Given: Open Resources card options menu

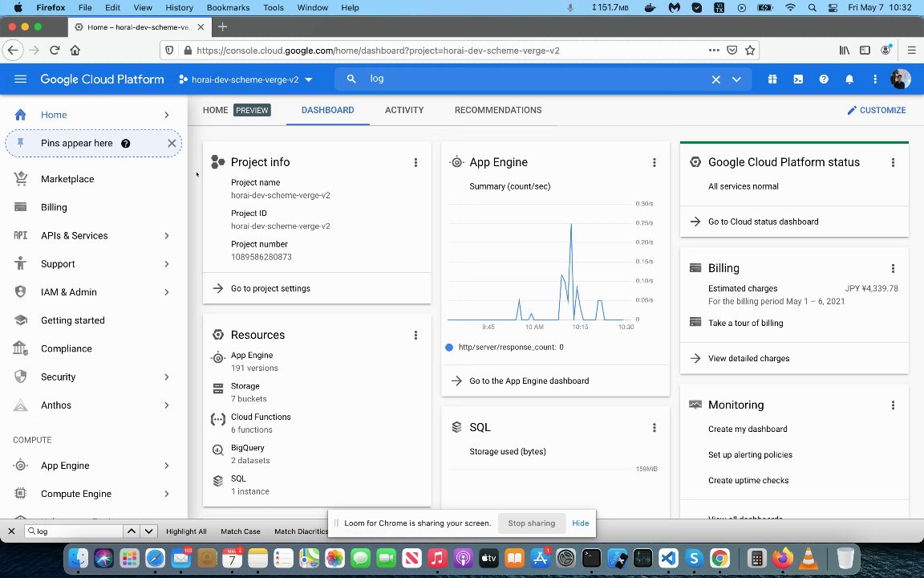Looking at the screenshot, I should pyautogui.click(x=415, y=335).
